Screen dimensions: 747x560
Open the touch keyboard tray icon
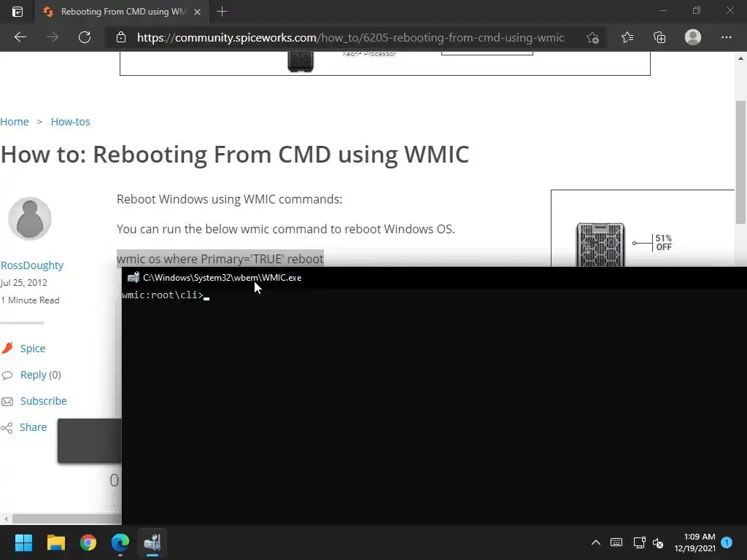pyautogui.click(x=616, y=542)
